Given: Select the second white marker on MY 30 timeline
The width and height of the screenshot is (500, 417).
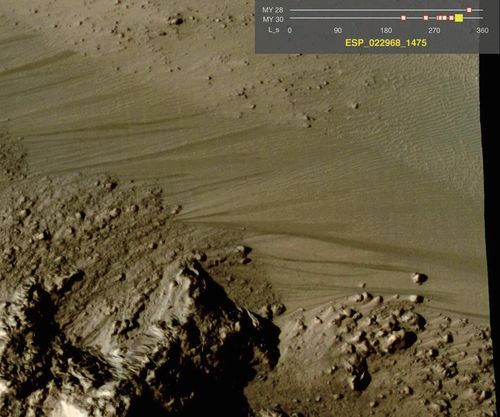Looking at the screenshot, I should click(x=426, y=18).
